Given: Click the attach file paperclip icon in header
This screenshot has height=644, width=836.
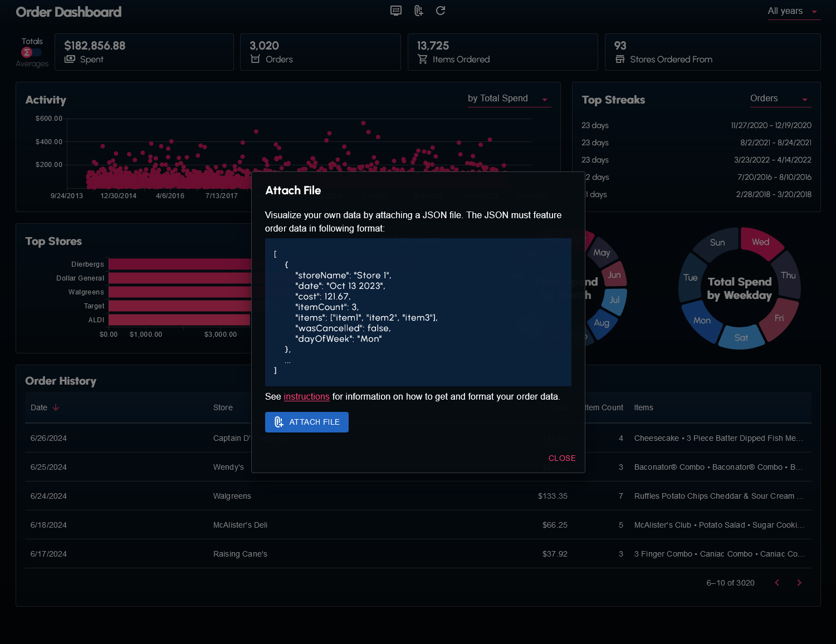Looking at the screenshot, I should 419,11.
